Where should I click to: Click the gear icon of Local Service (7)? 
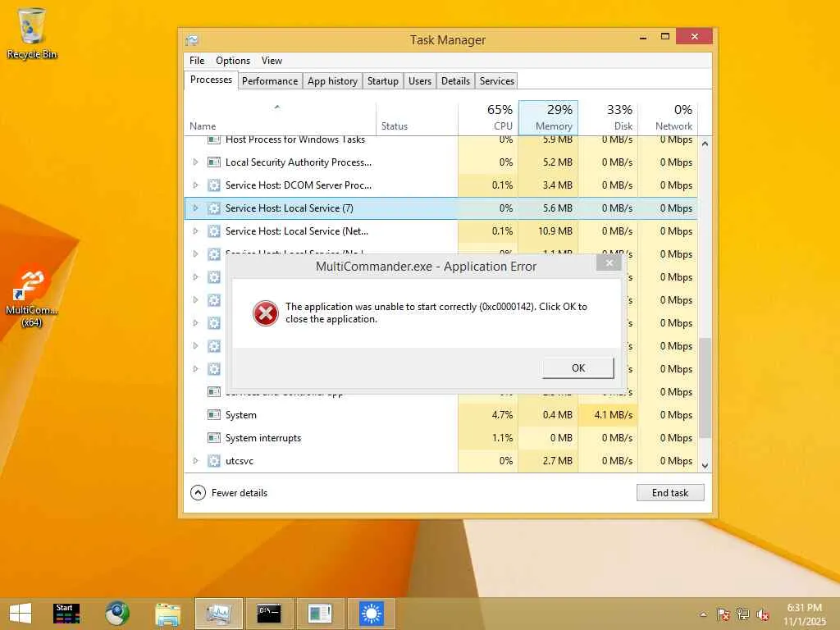[x=214, y=208]
